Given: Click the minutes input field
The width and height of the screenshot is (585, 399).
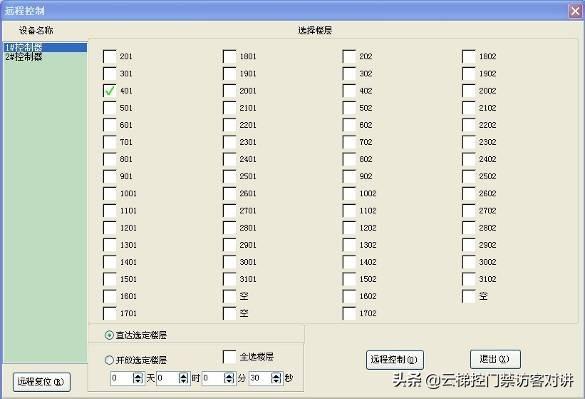Looking at the screenshot, I should 214,378.
